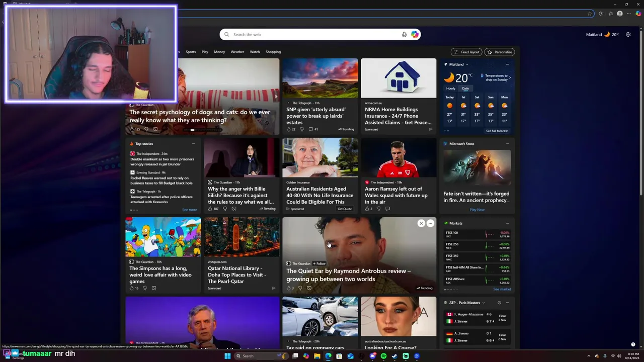Switch weather forecast to Hourly
The image size is (644, 362).
(451, 88)
